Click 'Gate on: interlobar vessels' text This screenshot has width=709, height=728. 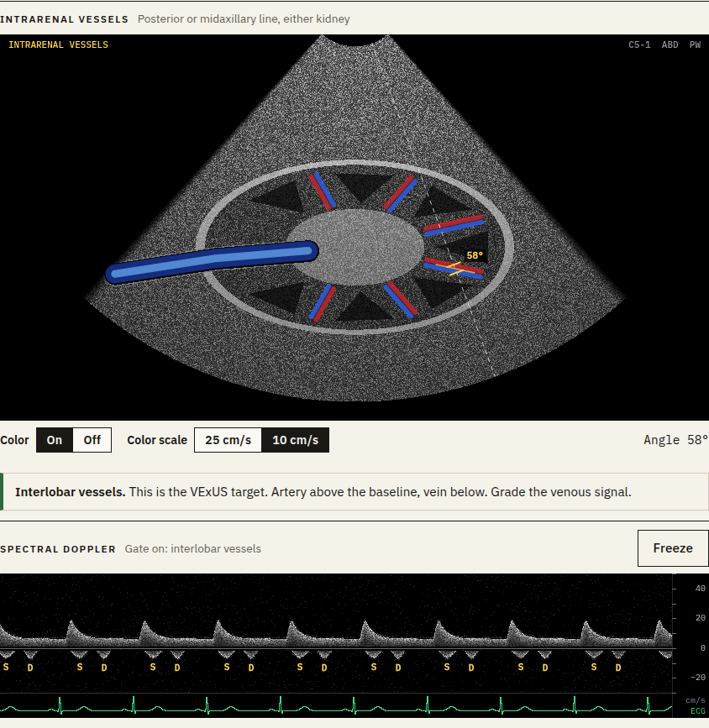(193, 549)
